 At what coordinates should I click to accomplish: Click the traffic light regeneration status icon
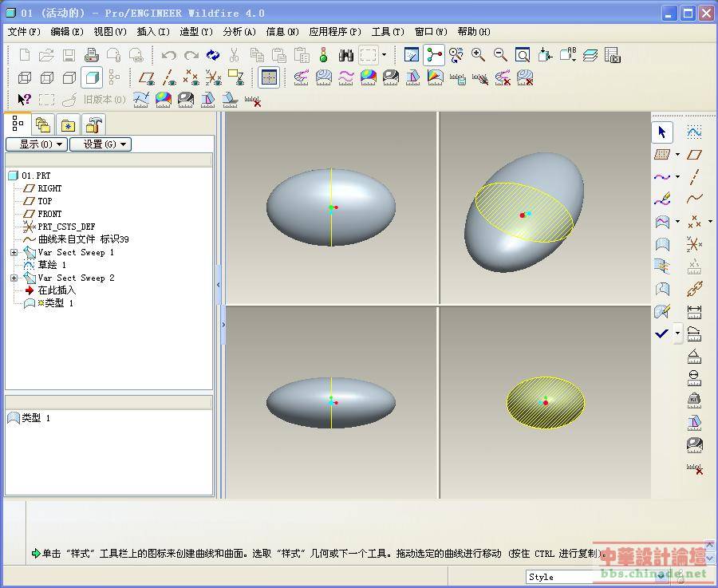(x=324, y=55)
